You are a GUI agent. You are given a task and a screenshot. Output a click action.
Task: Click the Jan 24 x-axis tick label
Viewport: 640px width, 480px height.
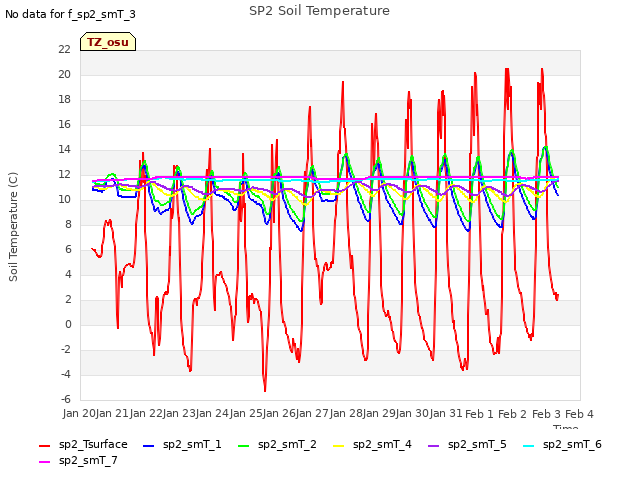coord(213,413)
